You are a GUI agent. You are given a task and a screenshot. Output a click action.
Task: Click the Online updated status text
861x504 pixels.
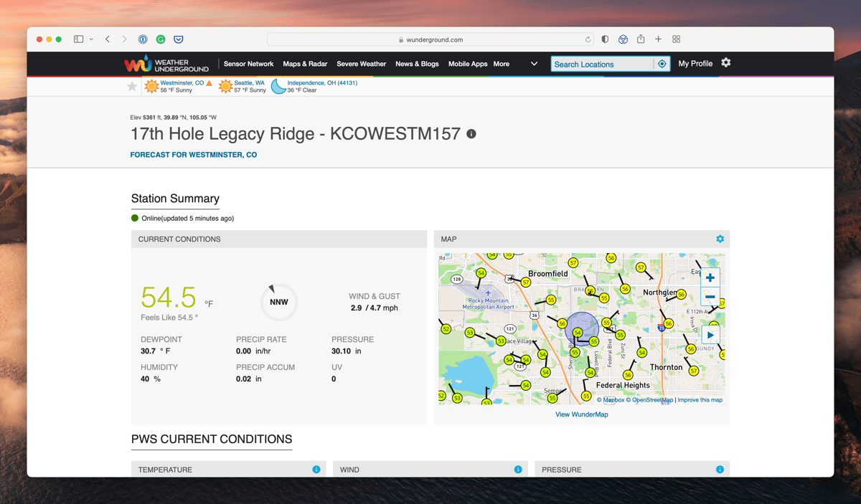pyautogui.click(x=188, y=218)
